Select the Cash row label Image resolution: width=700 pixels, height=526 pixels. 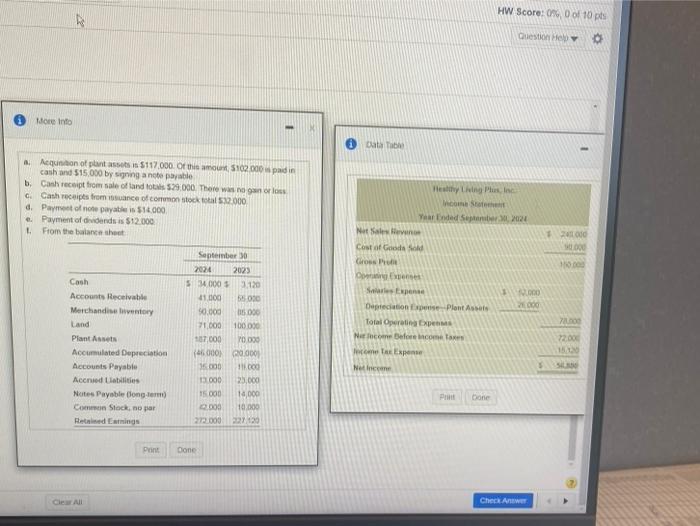[79, 282]
